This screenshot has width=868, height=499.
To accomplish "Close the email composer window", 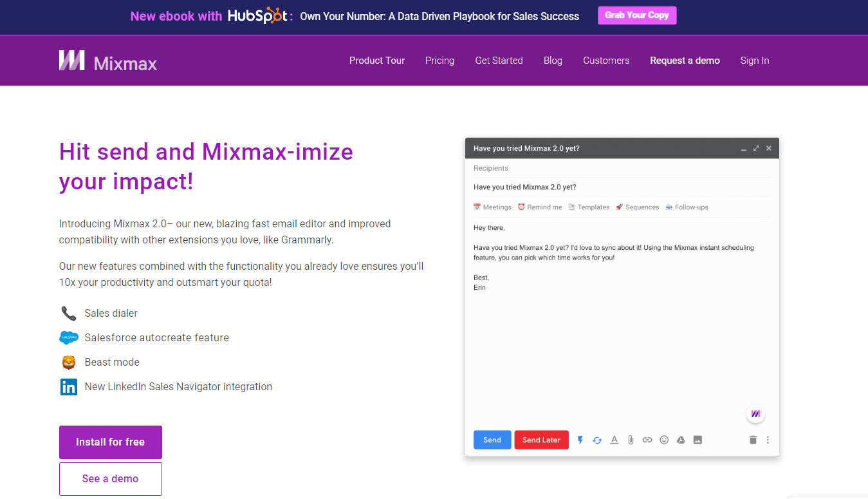I will pos(769,148).
